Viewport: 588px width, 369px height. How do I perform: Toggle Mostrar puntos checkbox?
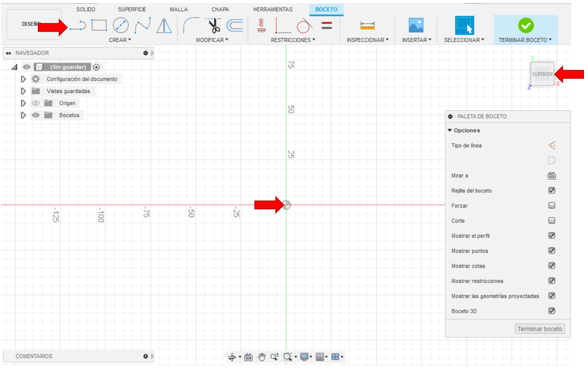551,250
